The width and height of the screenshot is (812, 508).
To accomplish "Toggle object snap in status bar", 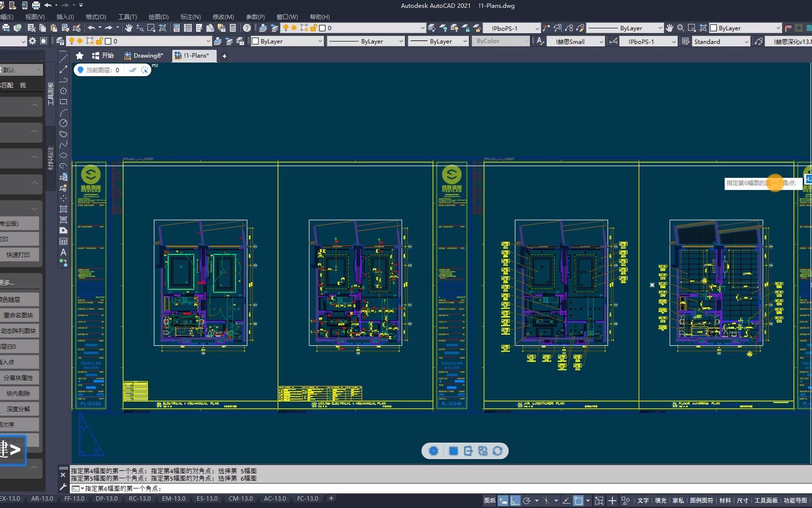I will coord(578,501).
